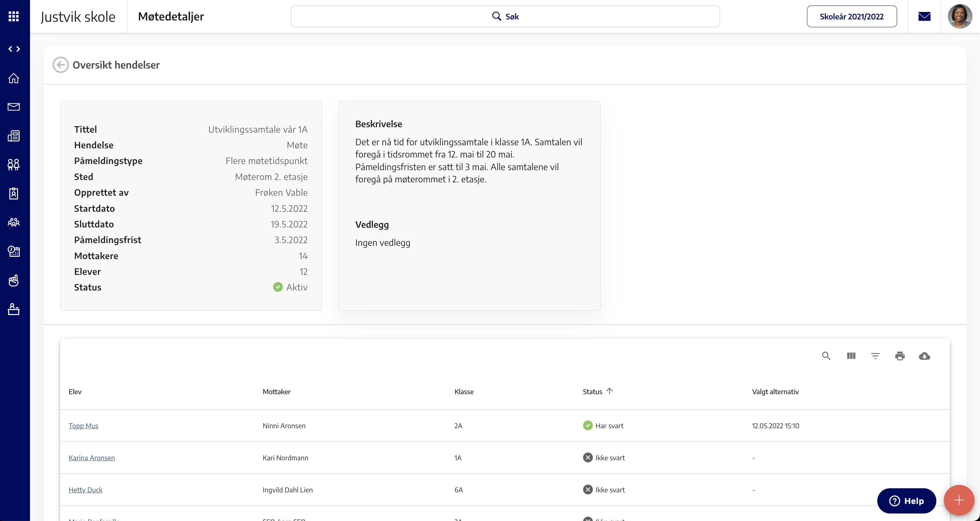Open the person-at-desk icon in the sidebar
This screenshot has width=980, height=521.
[x=14, y=309]
